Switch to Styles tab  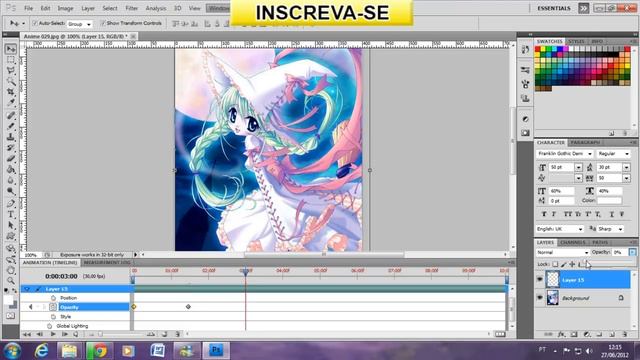[577, 42]
